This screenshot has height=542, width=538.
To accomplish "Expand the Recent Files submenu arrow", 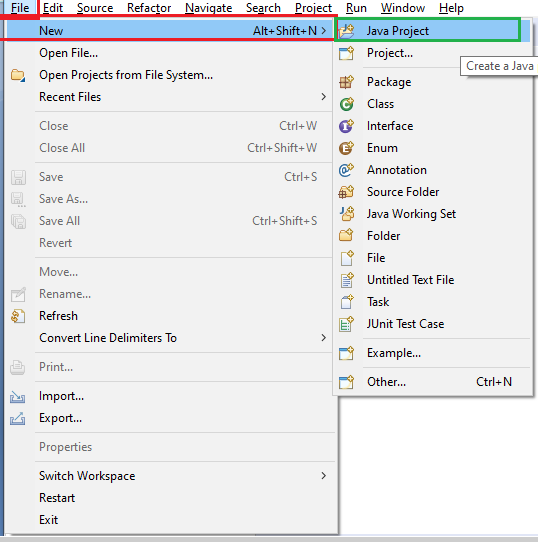I will tap(323, 97).
